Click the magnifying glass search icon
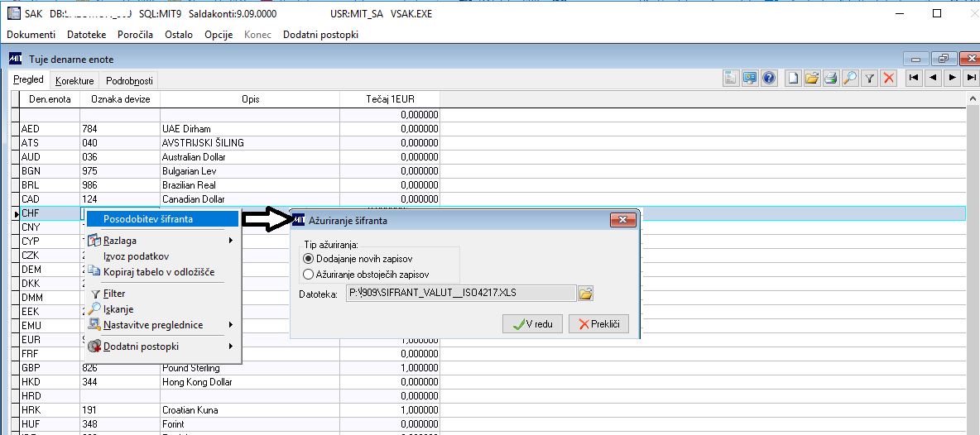This screenshot has width=980, height=435. tap(849, 78)
